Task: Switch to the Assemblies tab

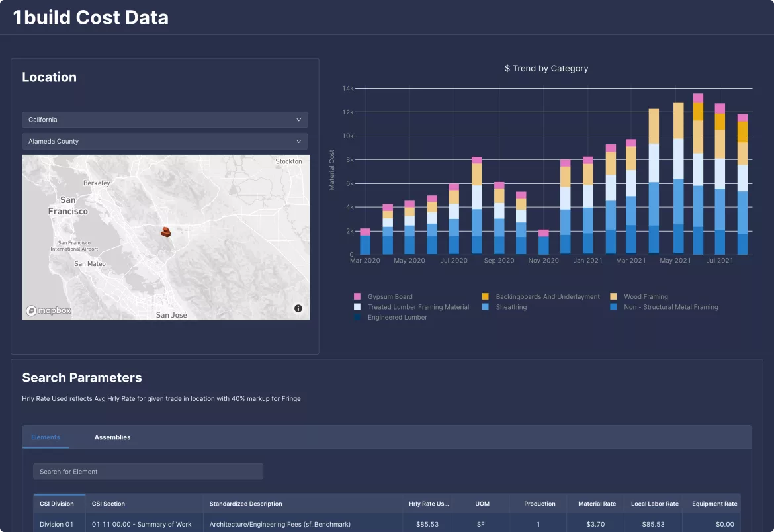Action: 112,437
